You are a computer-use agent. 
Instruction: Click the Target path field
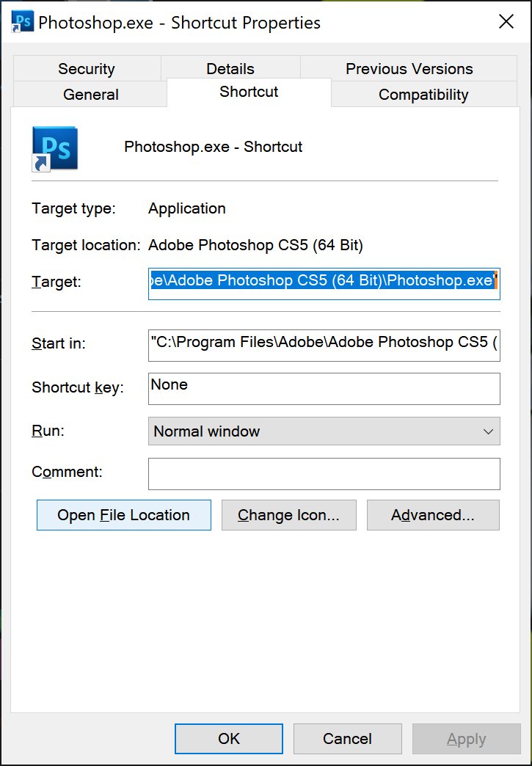tap(324, 283)
